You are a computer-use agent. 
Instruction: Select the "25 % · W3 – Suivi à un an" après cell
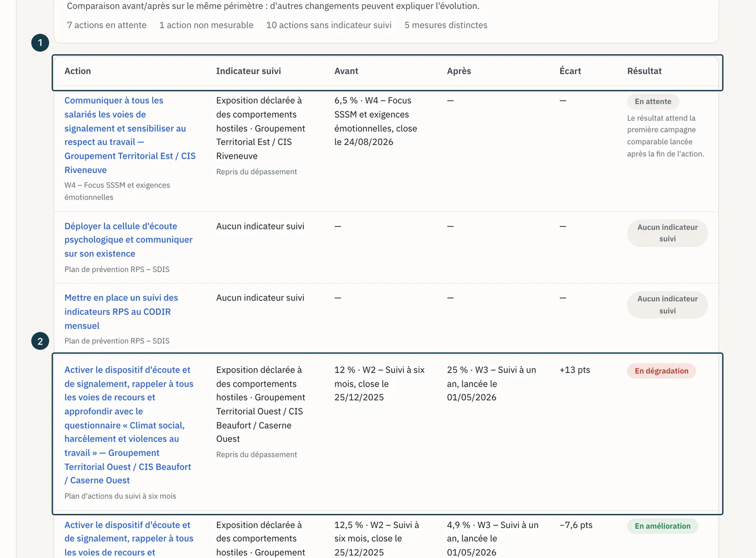(x=491, y=384)
